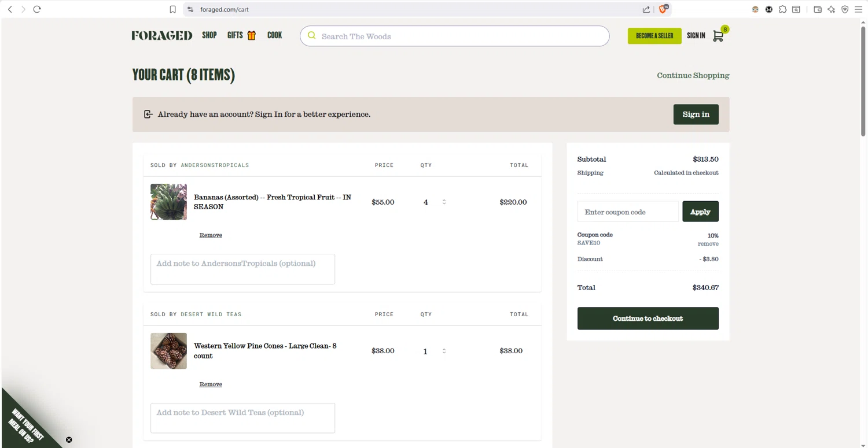This screenshot has width=868, height=448.
Task: Click the search magnifier icon in search bar
Action: point(312,36)
